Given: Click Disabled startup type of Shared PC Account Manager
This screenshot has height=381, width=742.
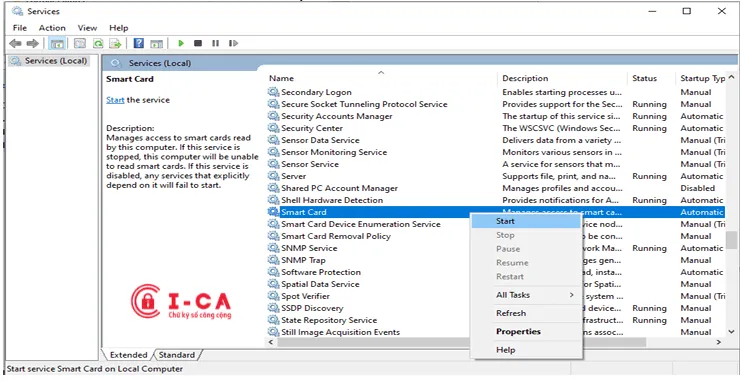Looking at the screenshot, I should click(698, 188).
